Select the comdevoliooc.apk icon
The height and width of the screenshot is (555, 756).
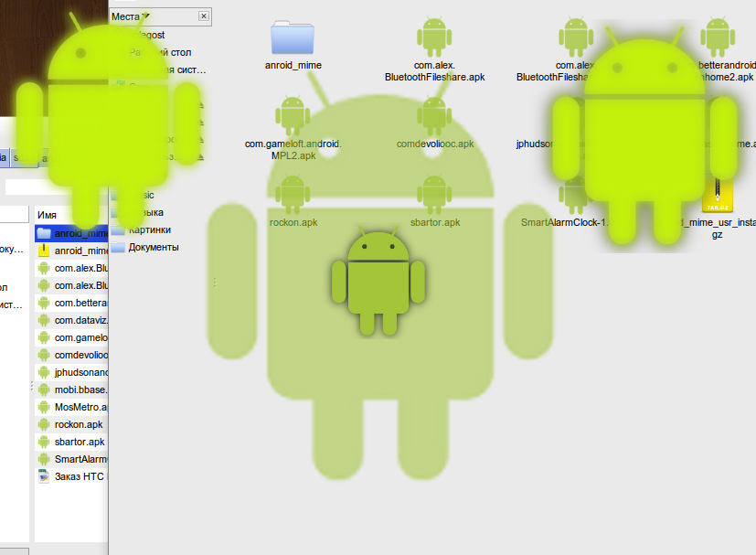point(434,116)
